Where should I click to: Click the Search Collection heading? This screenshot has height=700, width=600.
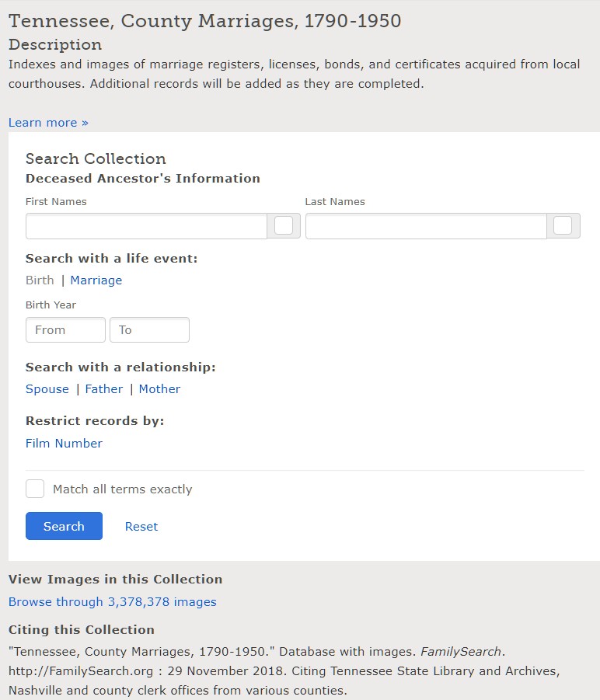(96, 159)
